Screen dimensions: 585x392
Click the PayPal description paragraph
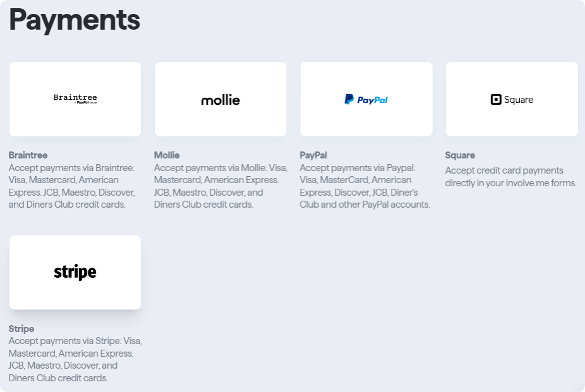pos(365,186)
